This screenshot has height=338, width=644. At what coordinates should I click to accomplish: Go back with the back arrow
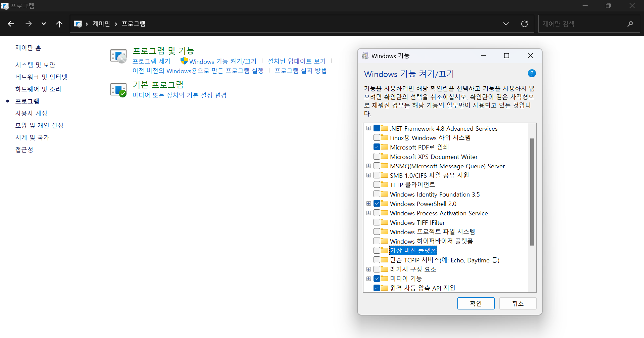click(11, 24)
